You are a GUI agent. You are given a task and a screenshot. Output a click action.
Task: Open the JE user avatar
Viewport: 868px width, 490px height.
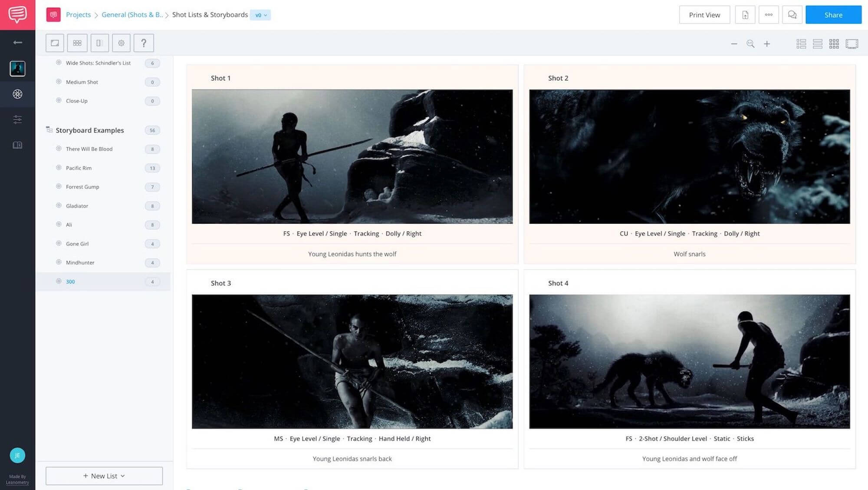click(x=17, y=455)
